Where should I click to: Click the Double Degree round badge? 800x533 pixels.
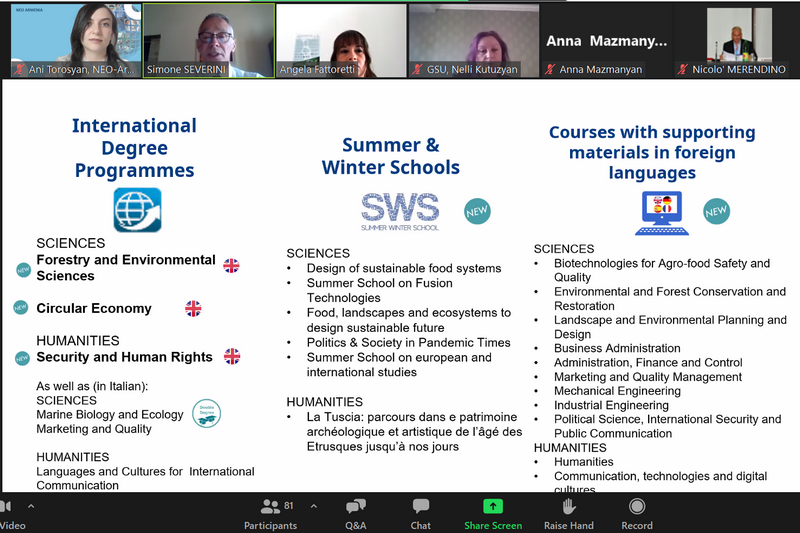207,413
